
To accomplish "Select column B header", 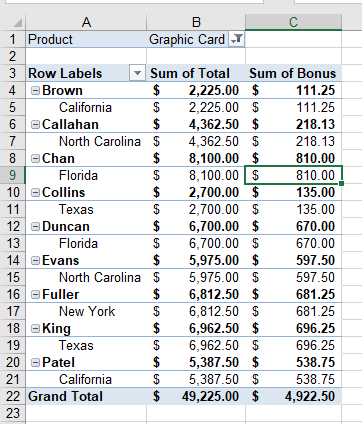I will (x=196, y=22).
